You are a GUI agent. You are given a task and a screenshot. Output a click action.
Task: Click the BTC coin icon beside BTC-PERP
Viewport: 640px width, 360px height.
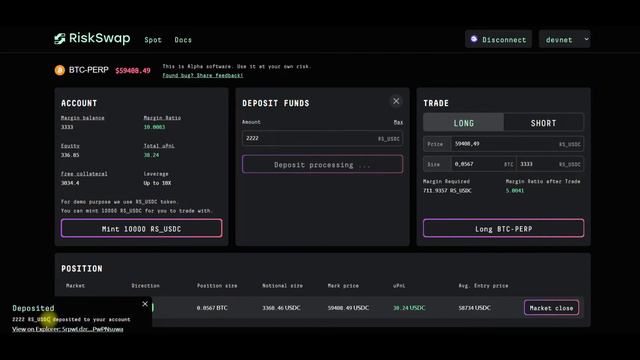click(60, 70)
